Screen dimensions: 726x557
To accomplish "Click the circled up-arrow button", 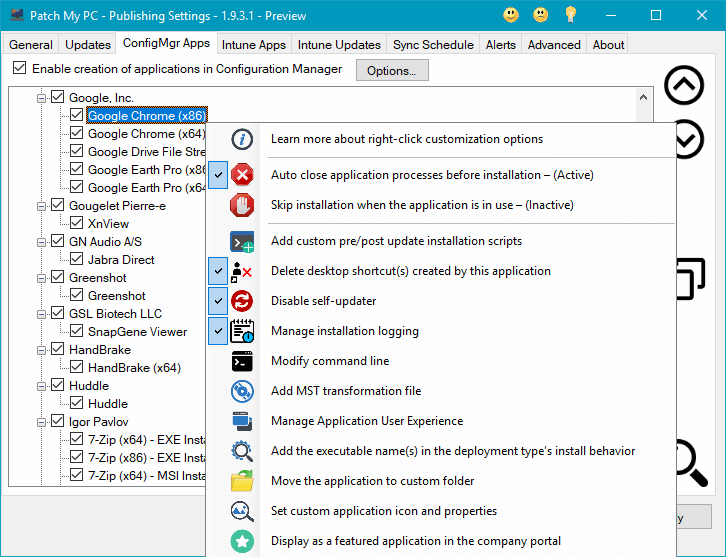I will pos(684,85).
